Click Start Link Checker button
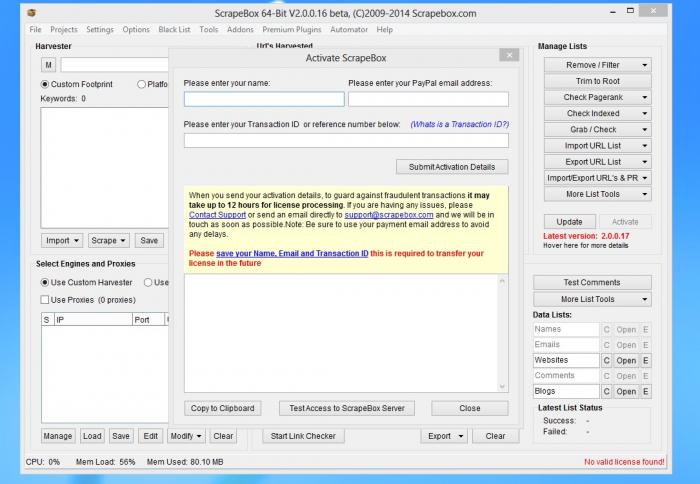The height and width of the screenshot is (484, 700). 303,436
